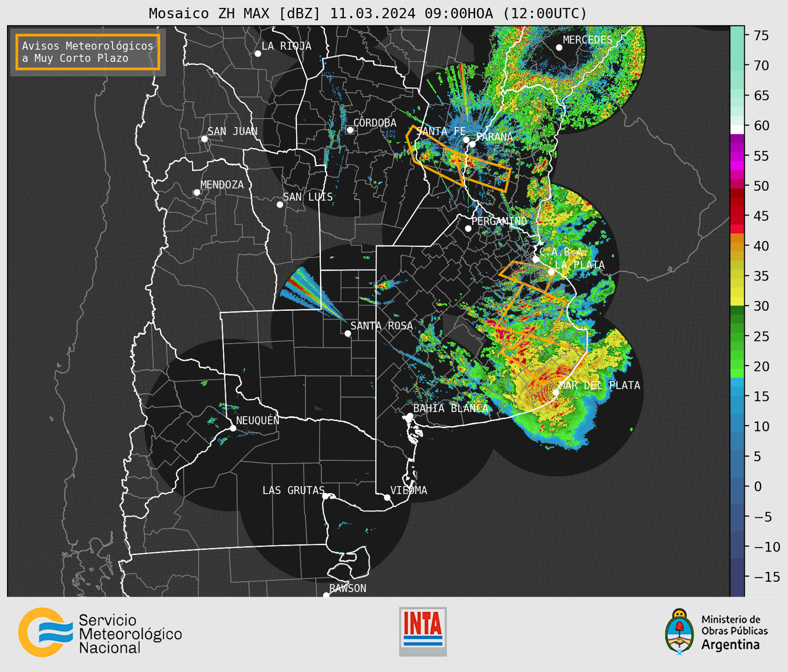Click the CÓRDOBA city marker dot
Image resolution: width=788 pixels, height=672 pixels.
[350, 130]
